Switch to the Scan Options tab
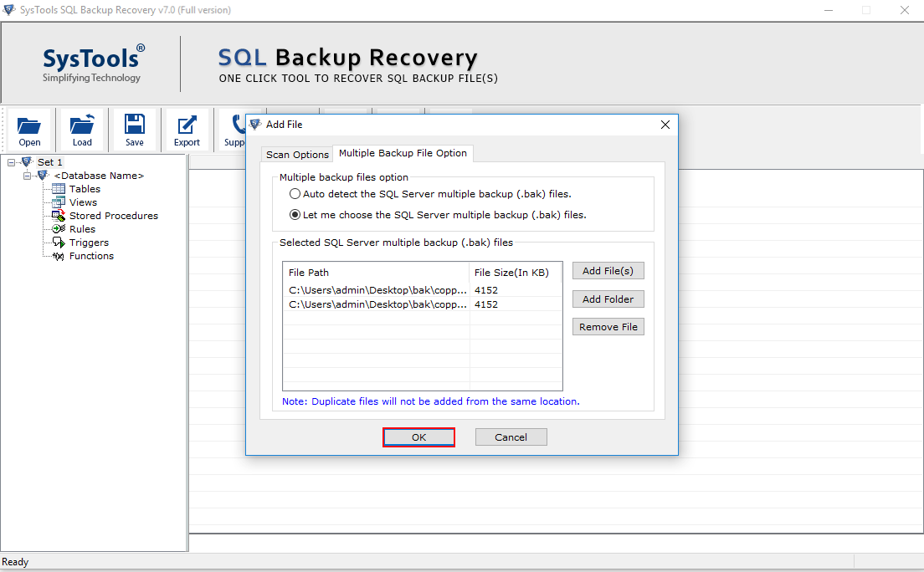Viewport: 924px width, 572px height. click(297, 155)
